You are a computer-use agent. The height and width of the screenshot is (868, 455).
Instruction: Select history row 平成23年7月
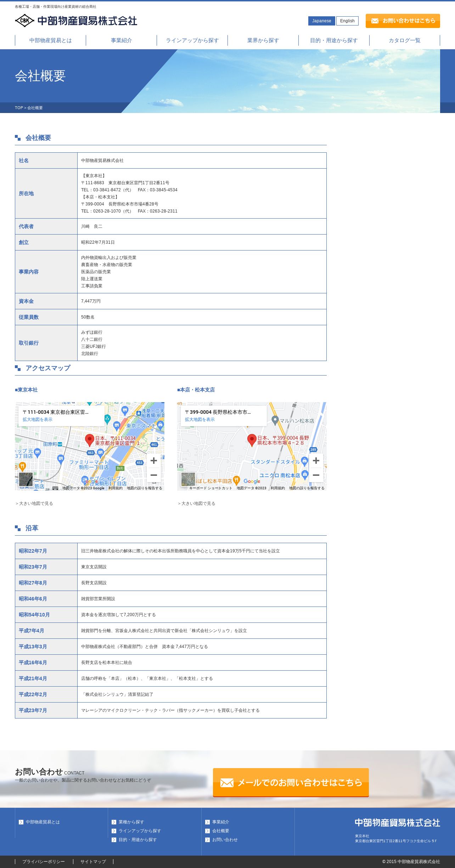(171, 710)
